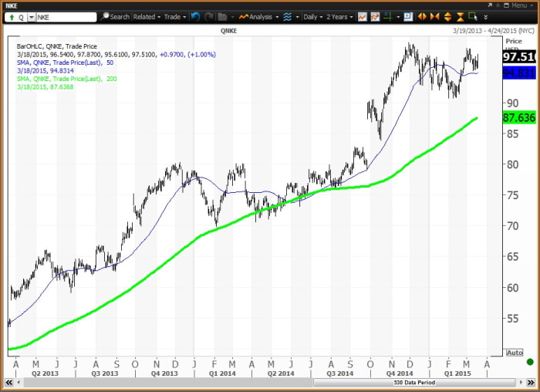Click the 55 price axis tick label
The width and height of the screenshot is (540, 392).
[x=512, y=319]
